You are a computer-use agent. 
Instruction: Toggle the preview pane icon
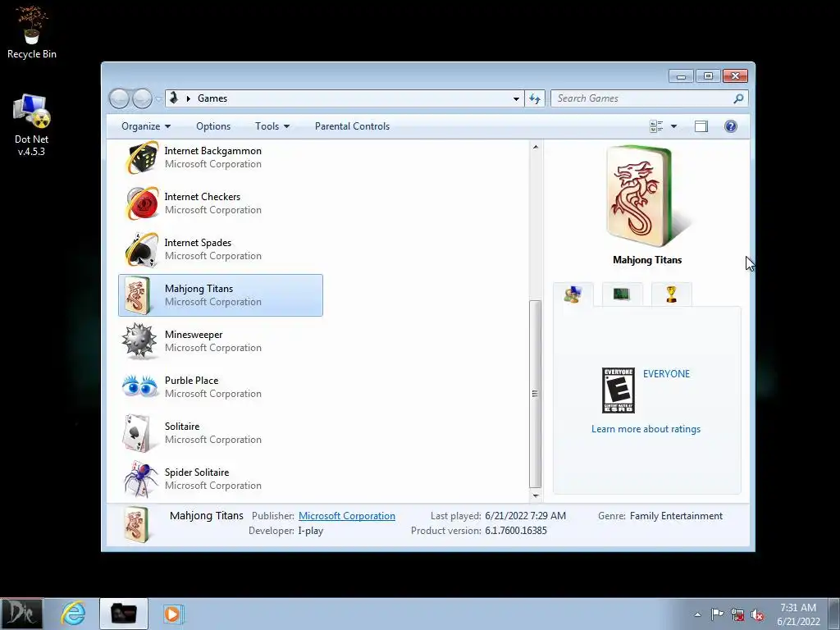(701, 126)
